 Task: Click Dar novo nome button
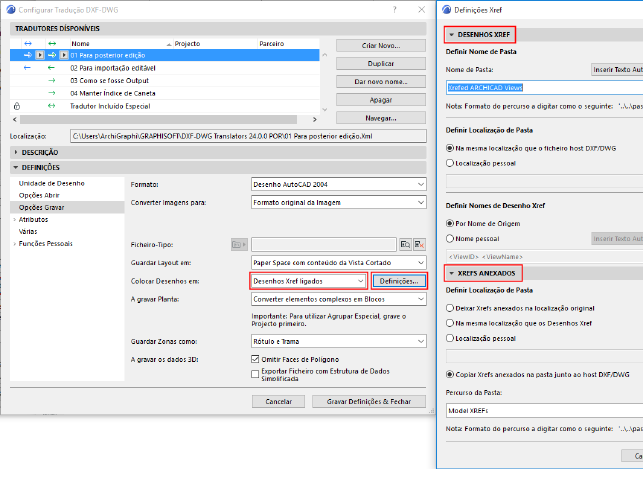pos(381,82)
